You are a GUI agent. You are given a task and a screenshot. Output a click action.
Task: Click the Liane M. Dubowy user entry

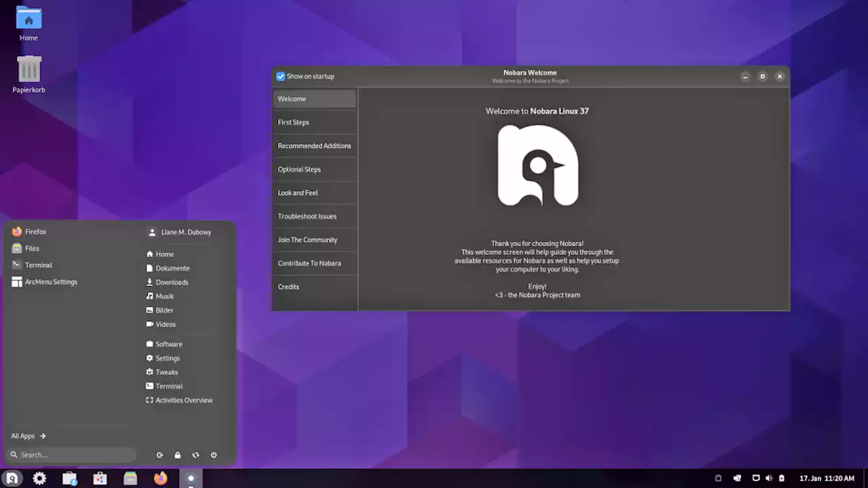180,232
